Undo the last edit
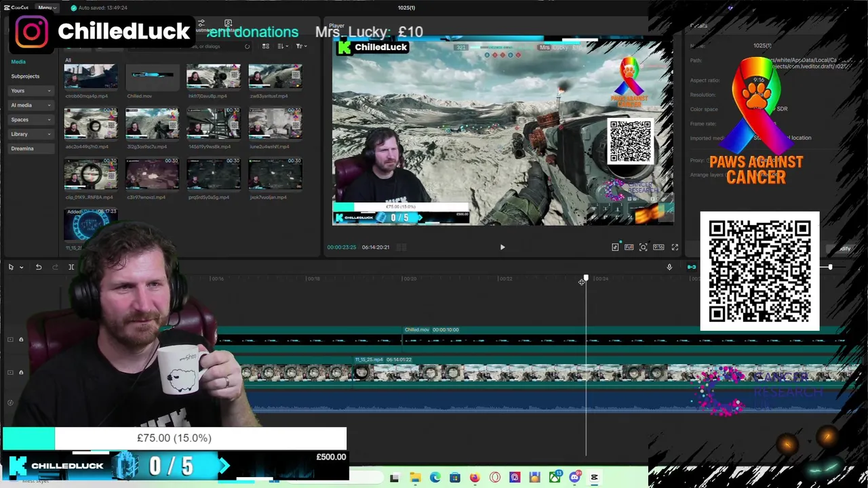 click(x=39, y=267)
